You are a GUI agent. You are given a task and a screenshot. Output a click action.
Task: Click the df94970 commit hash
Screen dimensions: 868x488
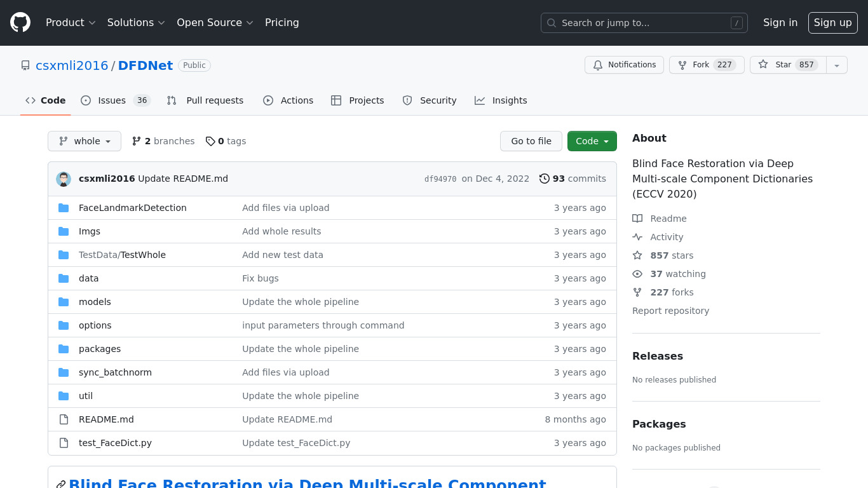coord(440,179)
